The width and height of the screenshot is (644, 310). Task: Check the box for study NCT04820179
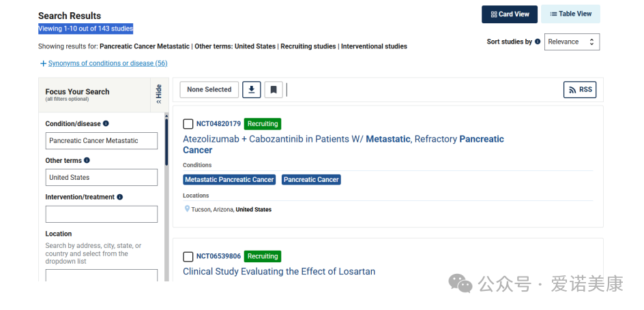(188, 124)
